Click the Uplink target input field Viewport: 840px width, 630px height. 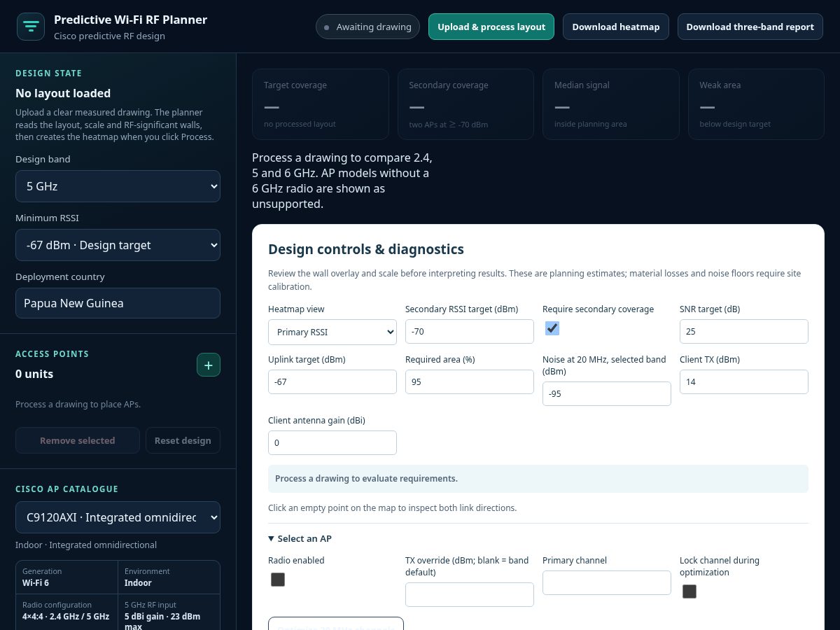tap(332, 381)
